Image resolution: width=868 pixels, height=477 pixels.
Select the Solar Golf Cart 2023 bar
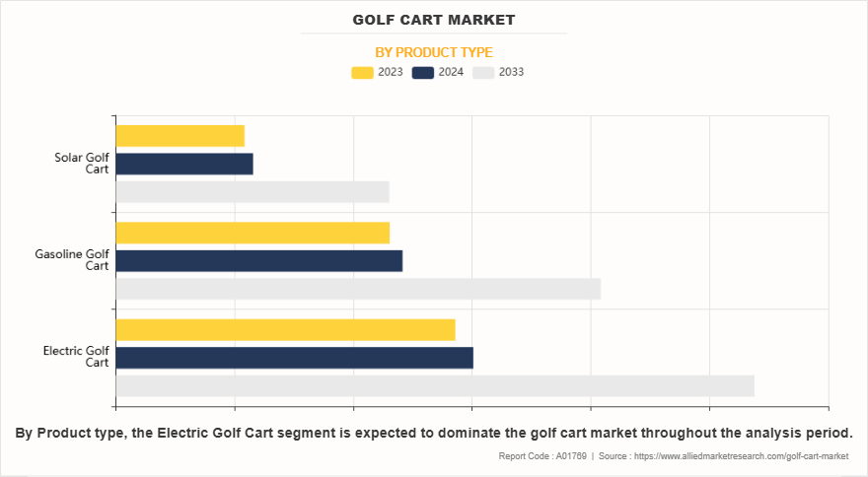pos(180,136)
